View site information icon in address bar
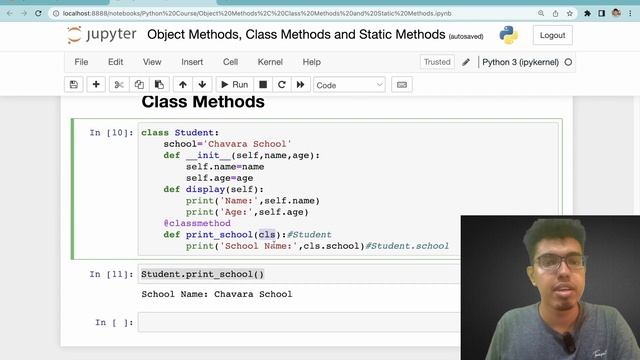This screenshot has height=360, width=640. (x=56, y=13)
